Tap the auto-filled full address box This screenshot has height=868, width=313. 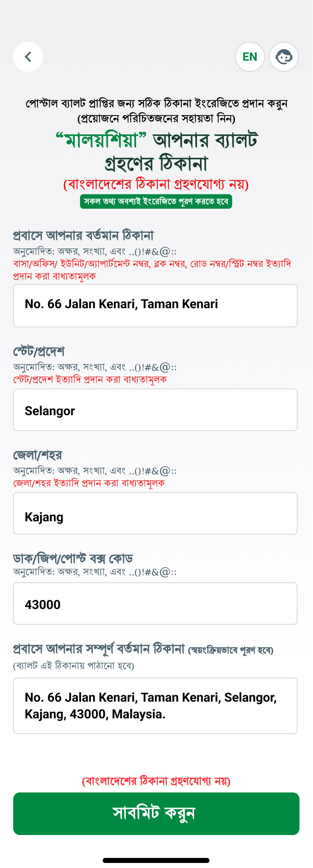tap(155, 706)
